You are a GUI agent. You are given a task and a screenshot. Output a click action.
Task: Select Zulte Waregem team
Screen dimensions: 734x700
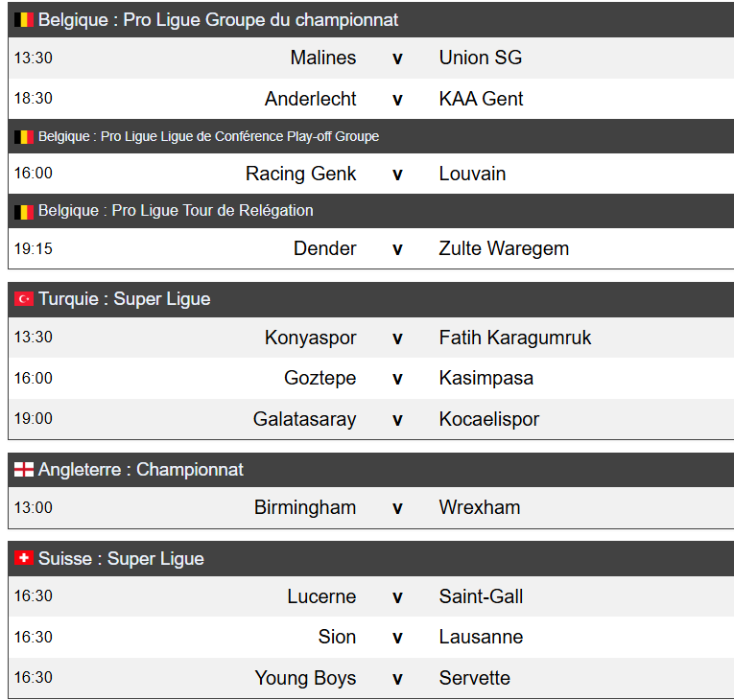(x=504, y=249)
